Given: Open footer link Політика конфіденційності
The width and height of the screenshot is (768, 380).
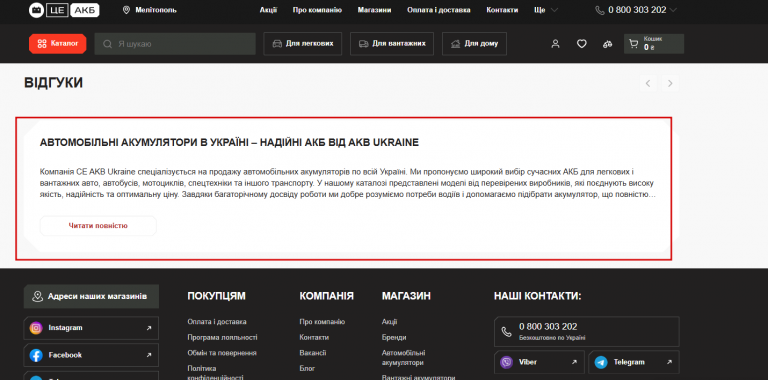Looking at the screenshot, I should pyautogui.click(x=216, y=373).
